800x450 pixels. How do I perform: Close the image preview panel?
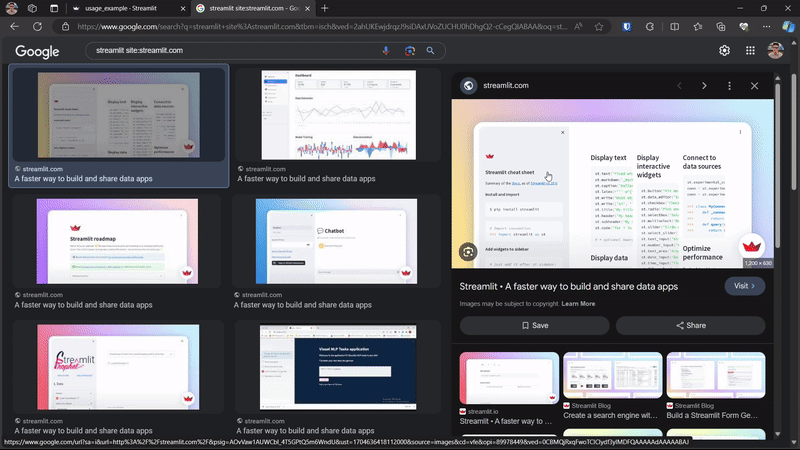(755, 86)
